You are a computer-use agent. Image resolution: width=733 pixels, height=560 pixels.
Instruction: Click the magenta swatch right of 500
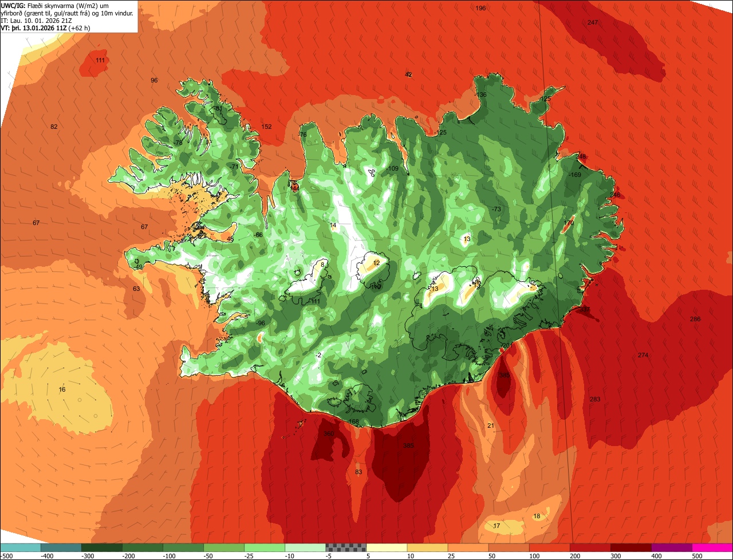[x=712, y=547]
